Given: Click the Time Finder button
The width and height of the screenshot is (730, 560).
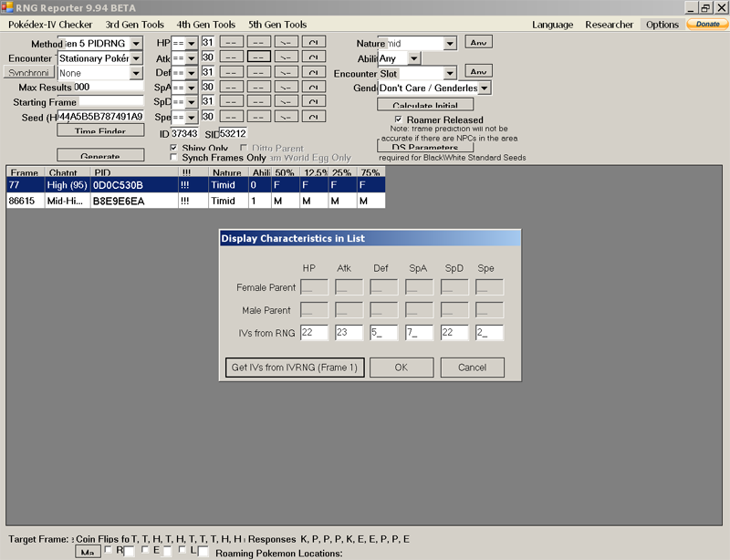Looking at the screenshot, I should click(100, 130).
